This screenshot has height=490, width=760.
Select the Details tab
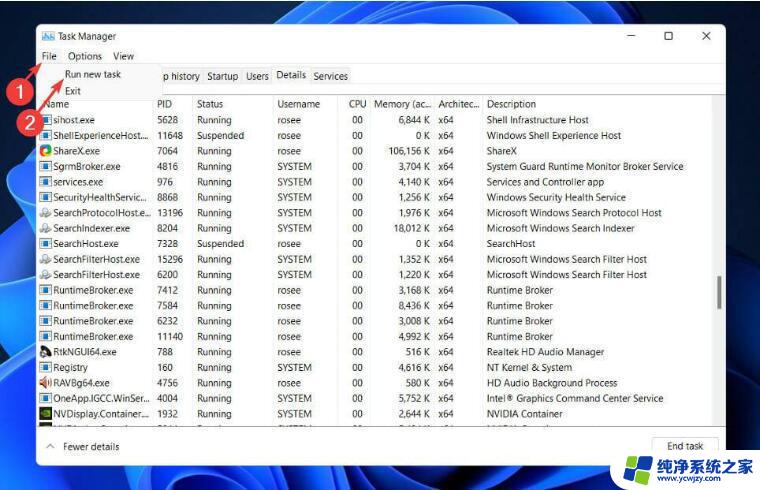291,75
